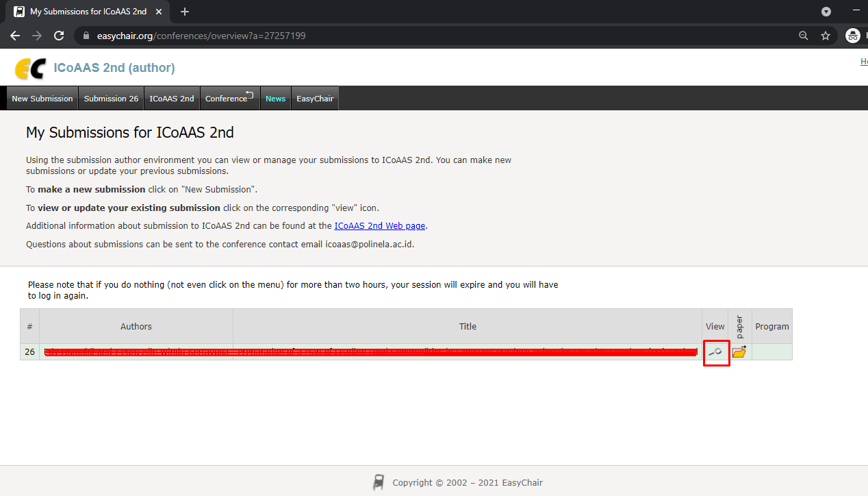Screen dimensions: 868x496
Task: Bookmark this page with the star icon
Action: (x=826, y=36)
